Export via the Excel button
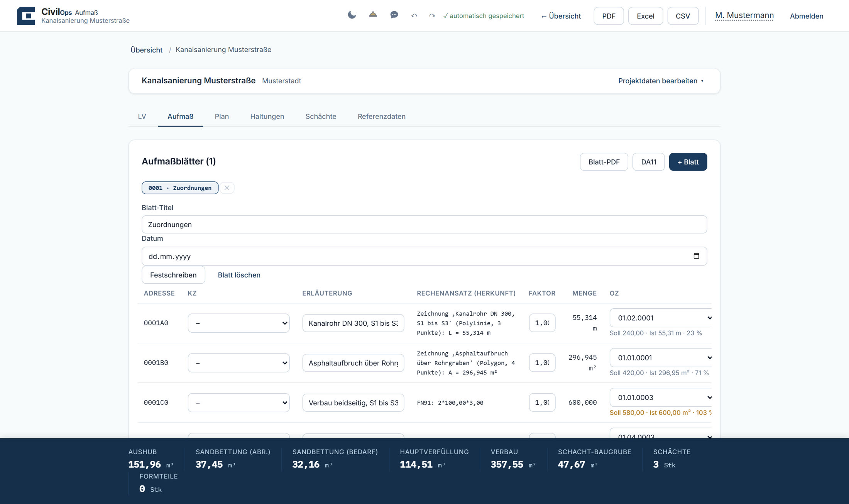The image size is (849, 504). 645,16
